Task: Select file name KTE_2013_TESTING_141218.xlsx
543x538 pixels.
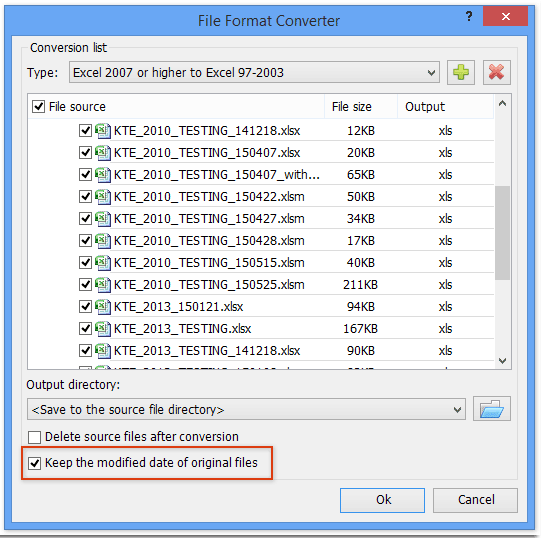Action: pos(207,351)
